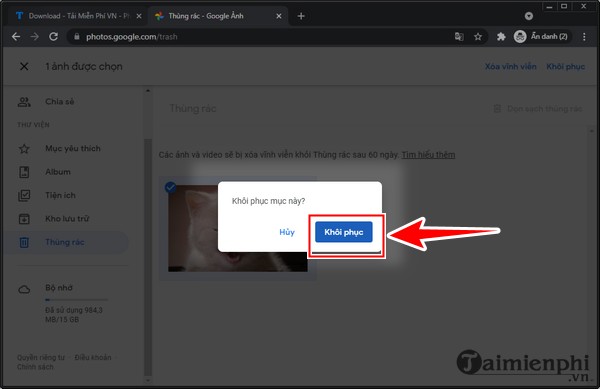Click the storage usage progress bar

click(x=77, y=300)
